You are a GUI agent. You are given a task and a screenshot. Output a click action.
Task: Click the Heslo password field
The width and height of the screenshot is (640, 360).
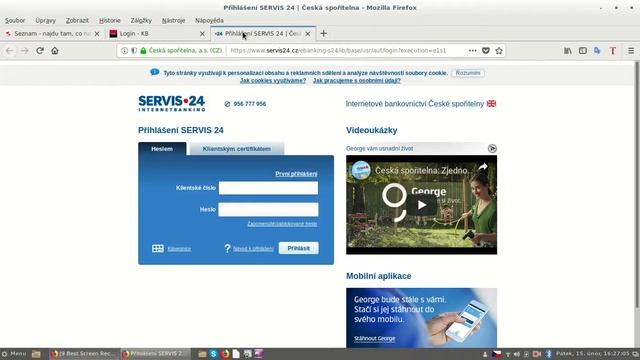pos(268,209)
